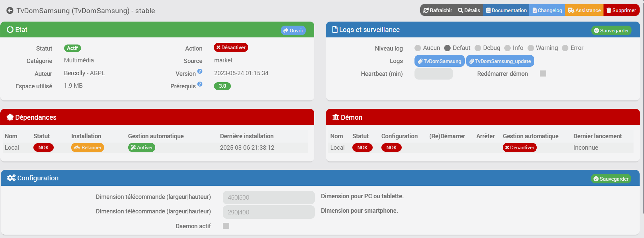Click the help icon next to Version
This screenshot has height=238, width=644.
click(200, 71)
